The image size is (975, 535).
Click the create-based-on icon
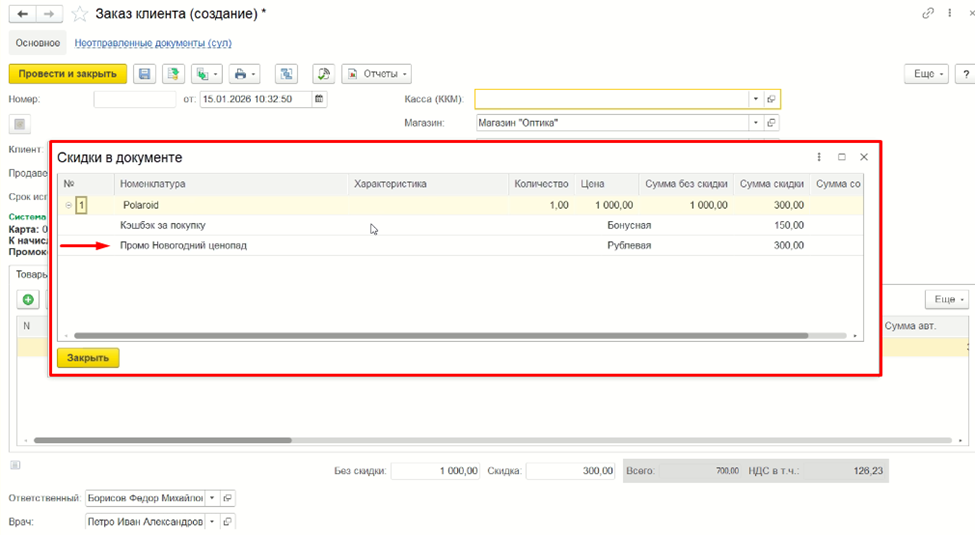point(206,74)
